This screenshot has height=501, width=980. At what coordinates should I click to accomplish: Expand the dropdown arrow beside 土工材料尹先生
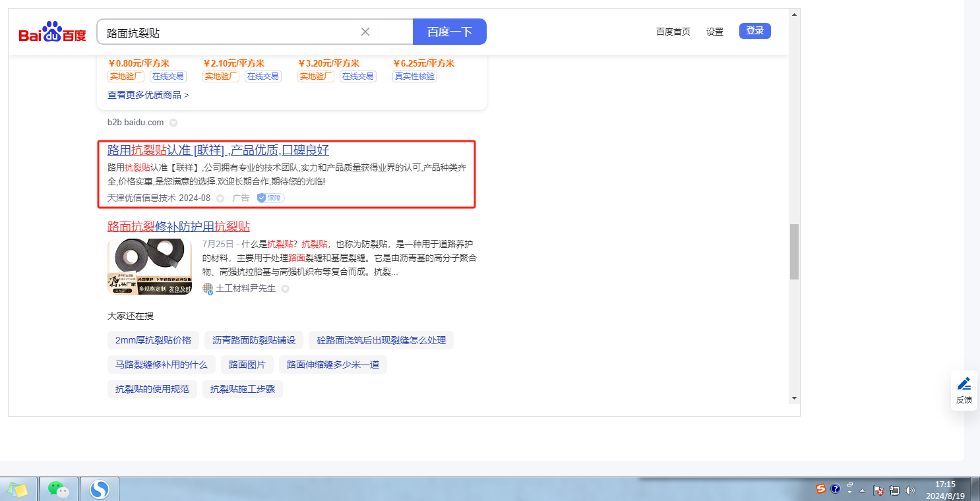click(x=285, y=289)
